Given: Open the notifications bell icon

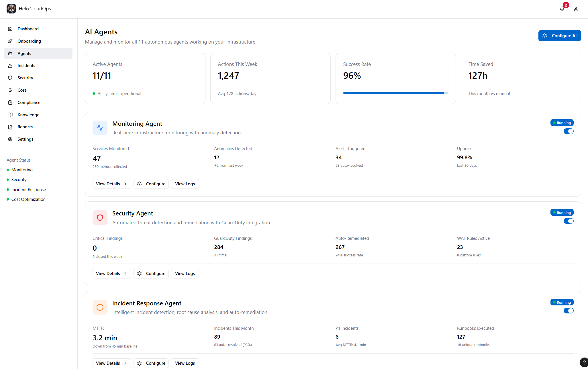Looking at the screenshot, I should click(562, 9).
